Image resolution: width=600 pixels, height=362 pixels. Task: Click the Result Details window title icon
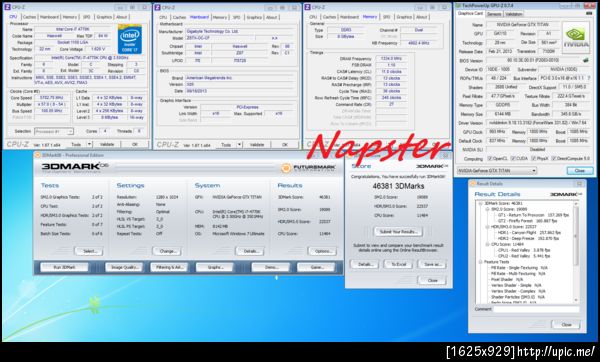[473, 184]
